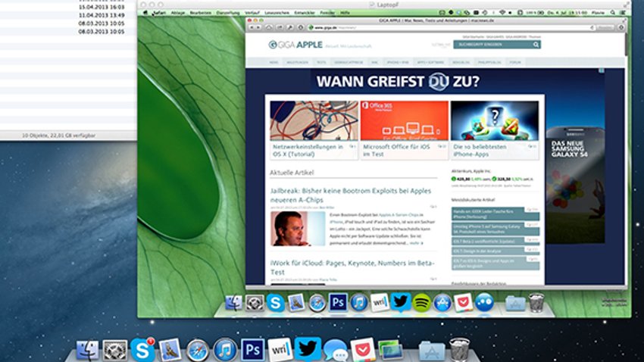The width and height of the screenshot is (644, 362).
Task: Open the Bearbeiten menu
Action: click(201, 13)
